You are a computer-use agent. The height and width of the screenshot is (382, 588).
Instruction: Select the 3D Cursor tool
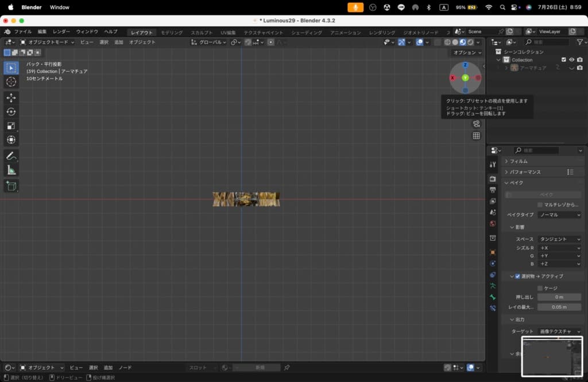(11, 81)
